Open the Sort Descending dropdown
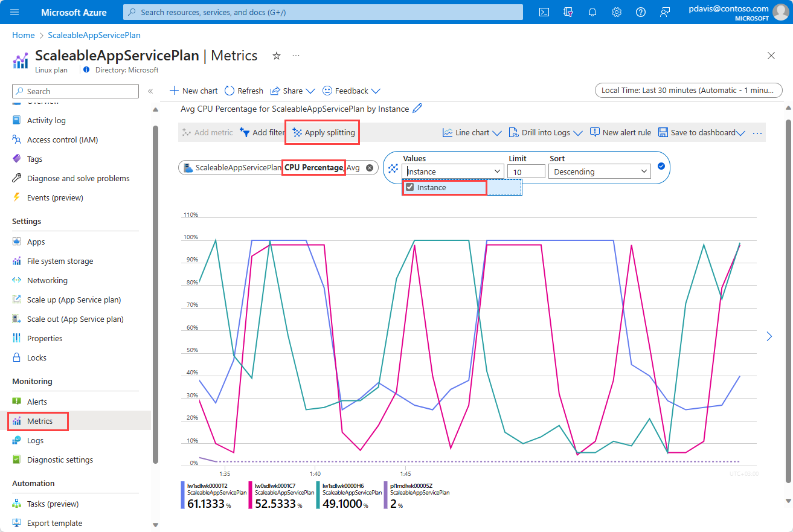Viewport: 793px width, 532px height. (599, 171)
